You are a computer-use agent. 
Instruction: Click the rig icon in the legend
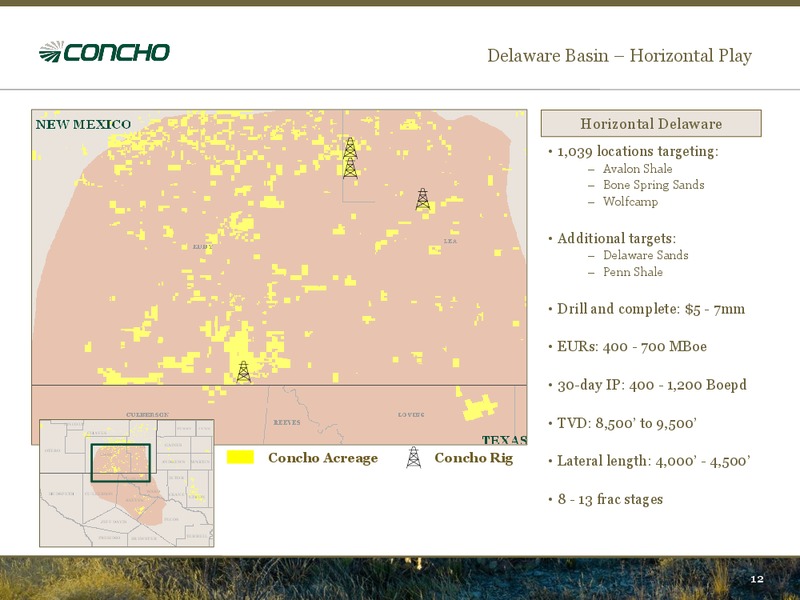point(414,457)
